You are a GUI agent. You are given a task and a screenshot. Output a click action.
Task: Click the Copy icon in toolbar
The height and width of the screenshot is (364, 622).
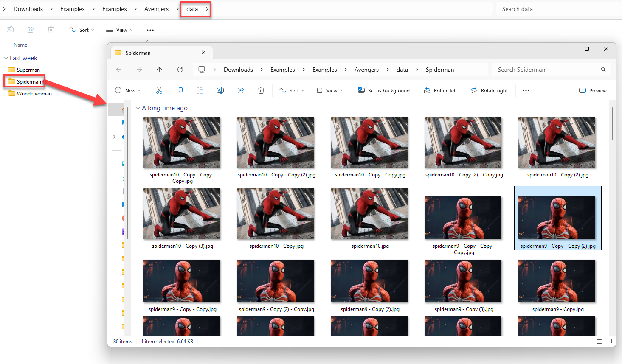[180, 90]
